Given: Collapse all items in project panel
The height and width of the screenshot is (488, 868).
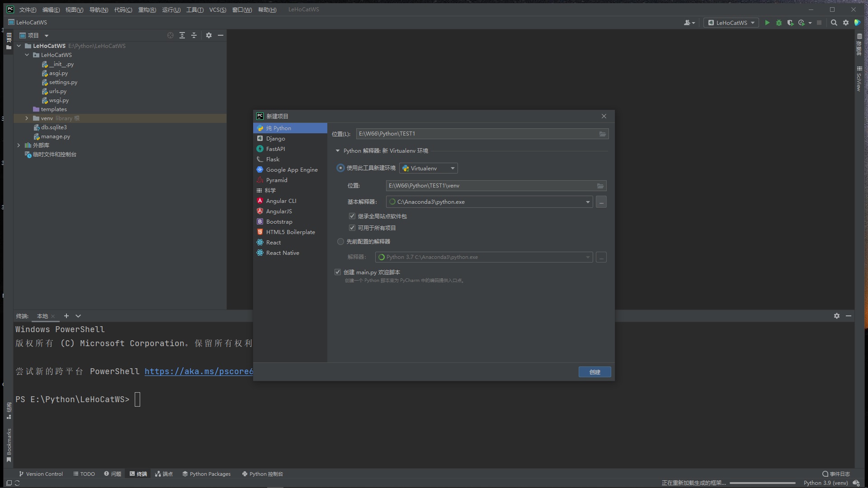Looking at the screenshot, I should [194, 35].
